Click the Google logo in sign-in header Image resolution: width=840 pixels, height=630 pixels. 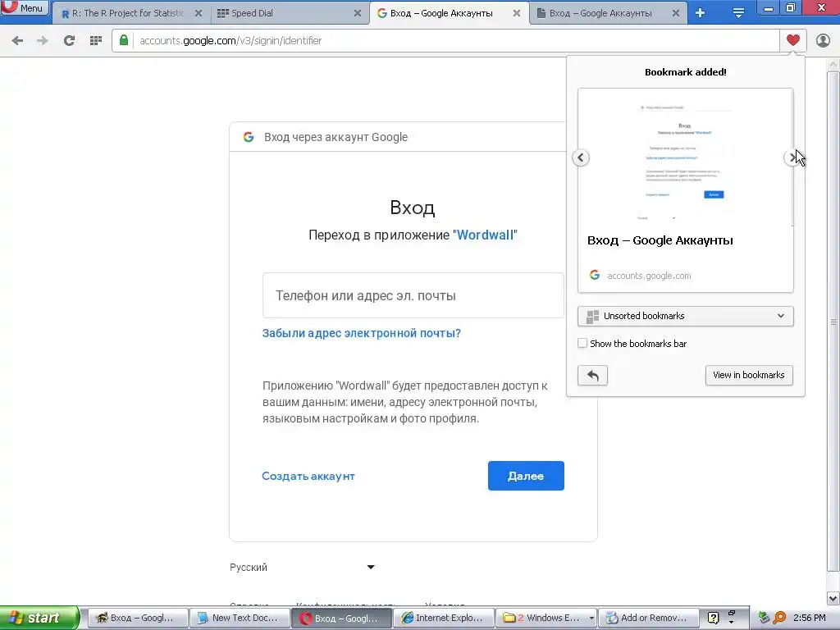248,137
